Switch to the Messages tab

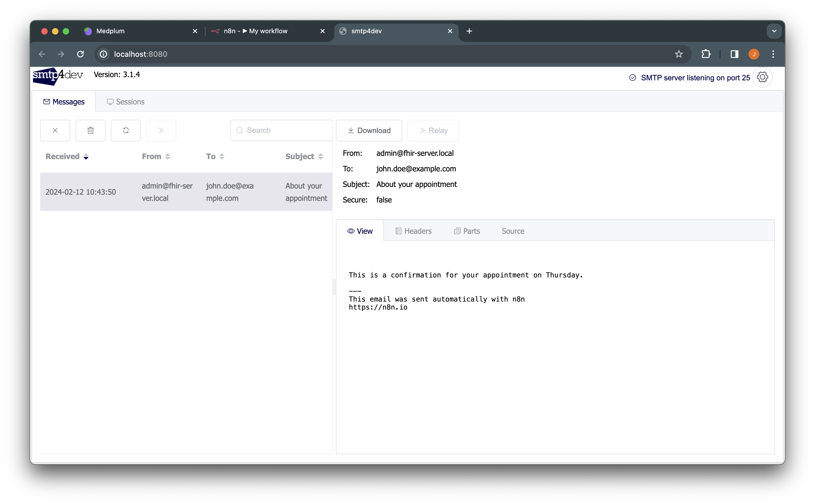[x=64, y=102]
